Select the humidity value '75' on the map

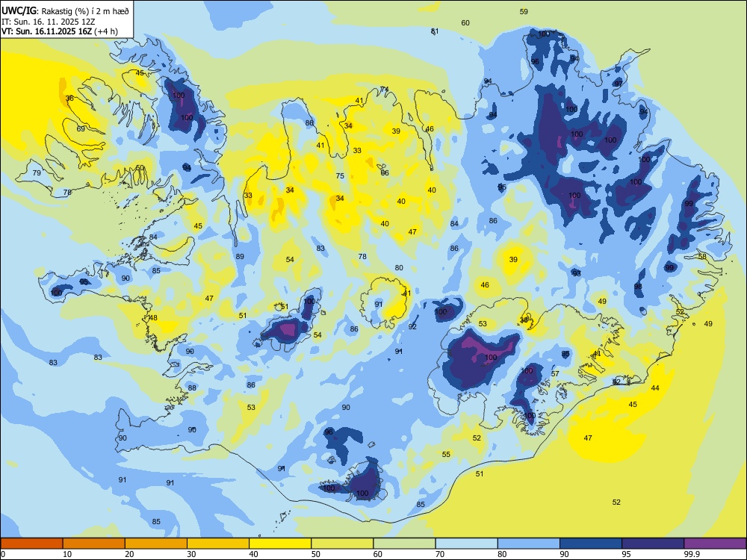(340, 175)
